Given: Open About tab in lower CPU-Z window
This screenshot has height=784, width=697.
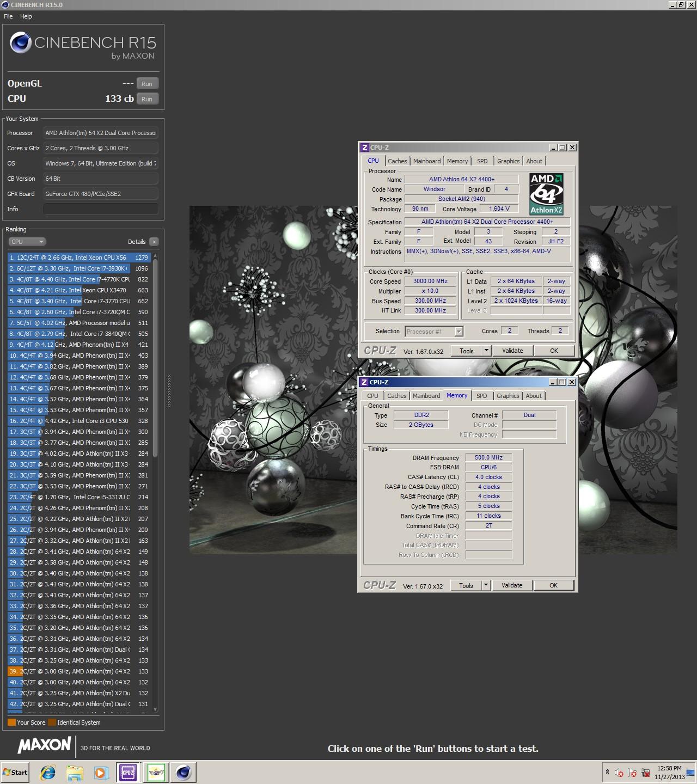Looking at the screenshot, I should point(534,396).
